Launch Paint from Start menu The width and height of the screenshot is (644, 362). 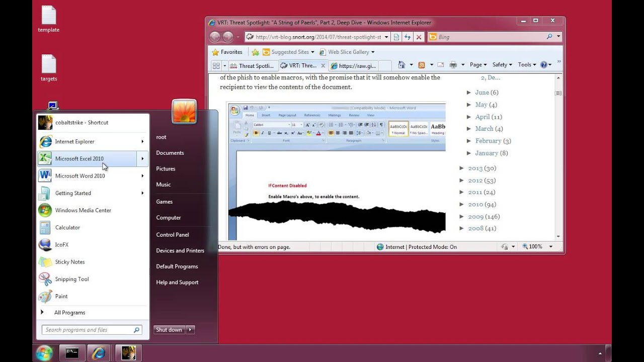tap(93, 296)
